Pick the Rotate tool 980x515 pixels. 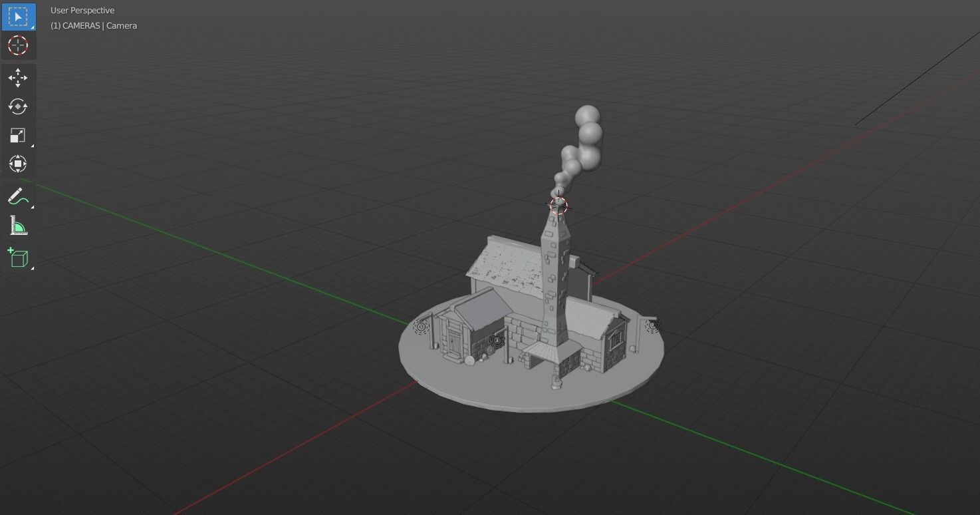(18, 106)
